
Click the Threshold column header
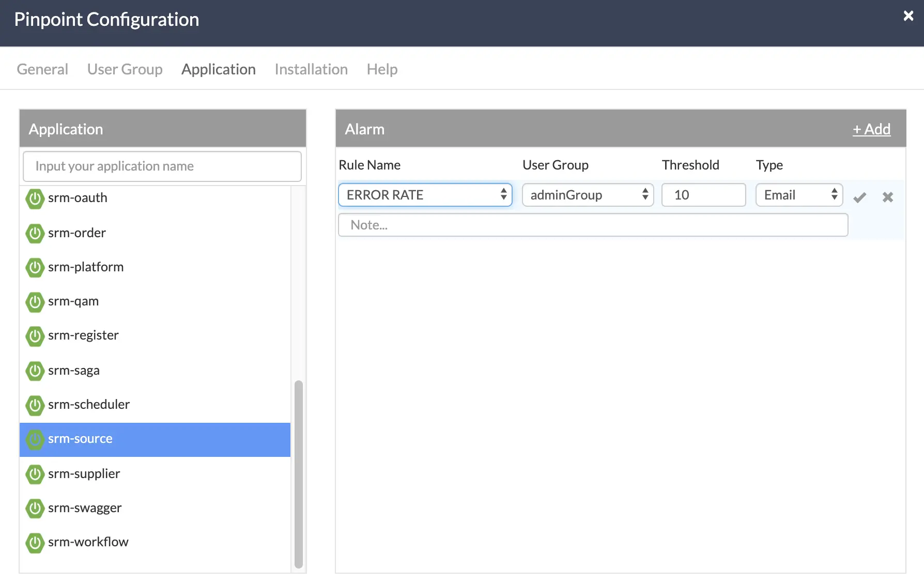pyautogui.click(x=690, y=165)
